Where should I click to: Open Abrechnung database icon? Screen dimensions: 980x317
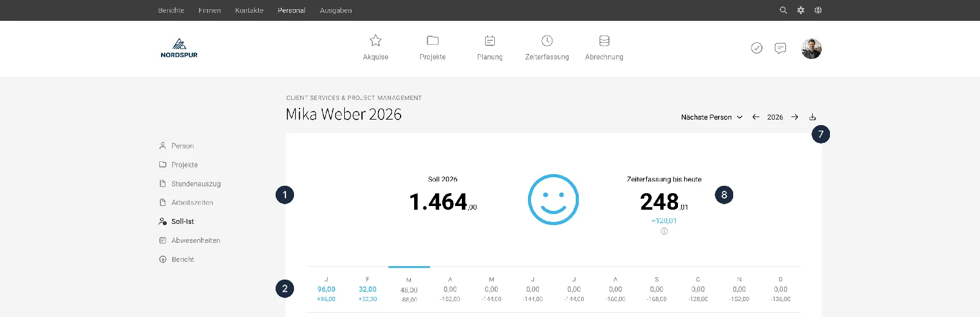(x=604, y=40)
